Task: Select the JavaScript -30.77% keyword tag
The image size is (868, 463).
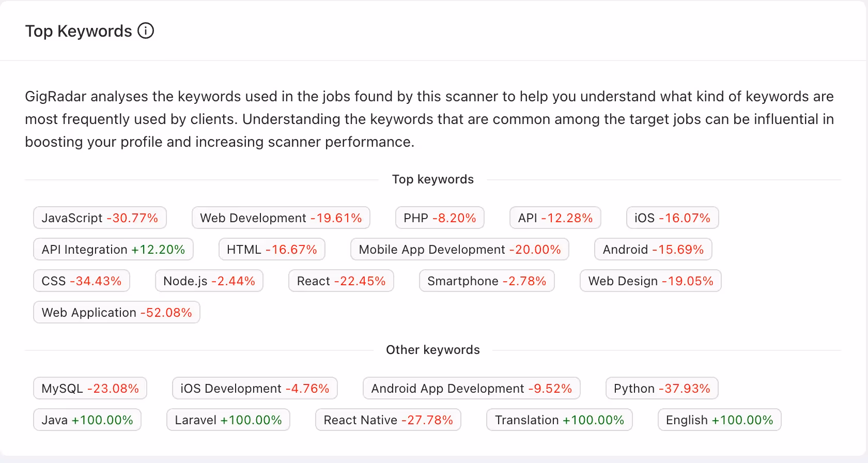Action: 100,218
